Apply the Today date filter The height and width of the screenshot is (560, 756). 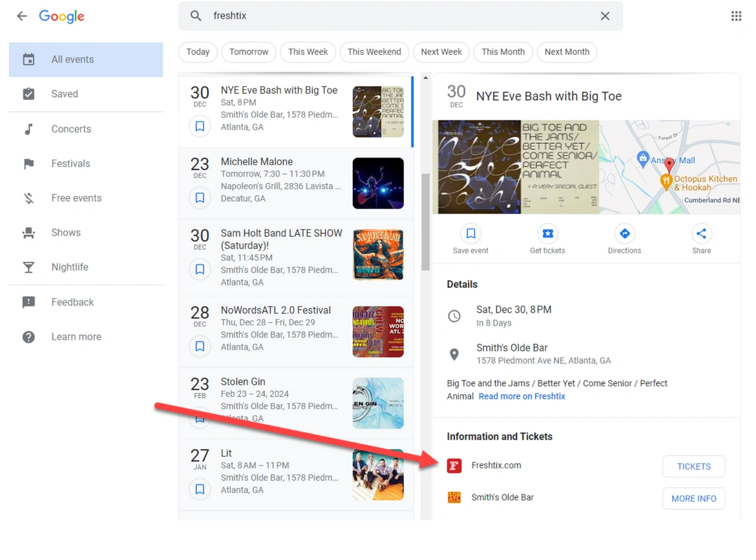198,52
